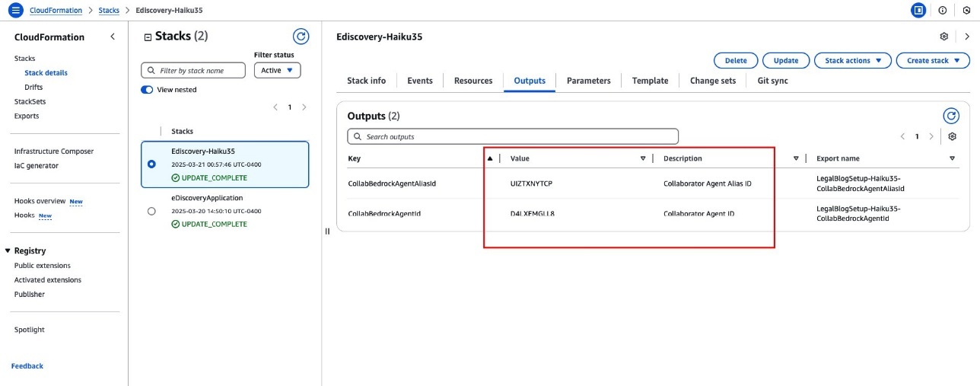This screenshot has width=980, height=386.
Task: Click the Update button
Action: tap(786, 60)
